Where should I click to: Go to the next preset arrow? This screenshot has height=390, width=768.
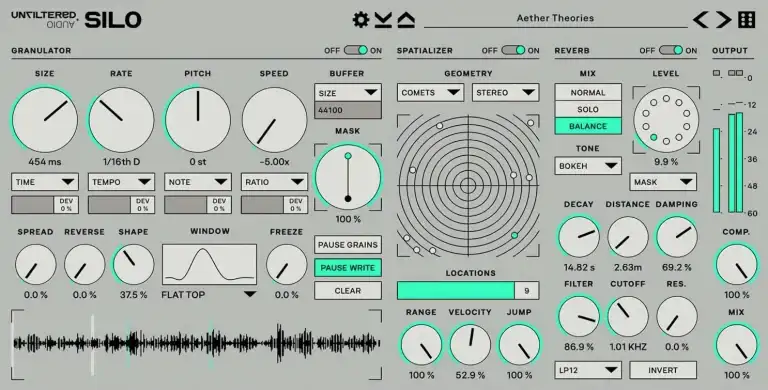tap(723, 20)
